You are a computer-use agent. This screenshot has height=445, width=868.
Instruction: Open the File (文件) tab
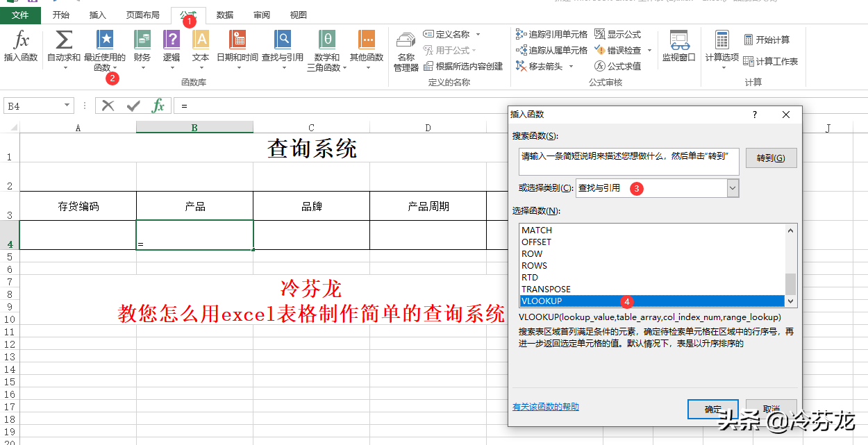(21, 15)
